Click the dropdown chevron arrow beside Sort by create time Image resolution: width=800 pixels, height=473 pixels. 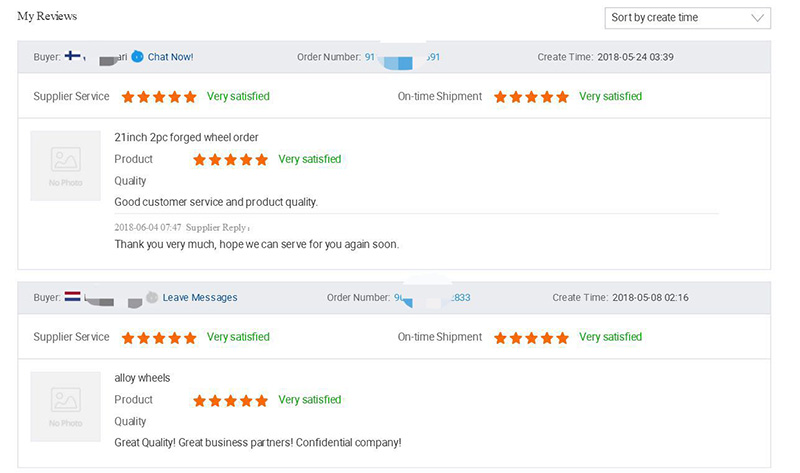(758, 18)
